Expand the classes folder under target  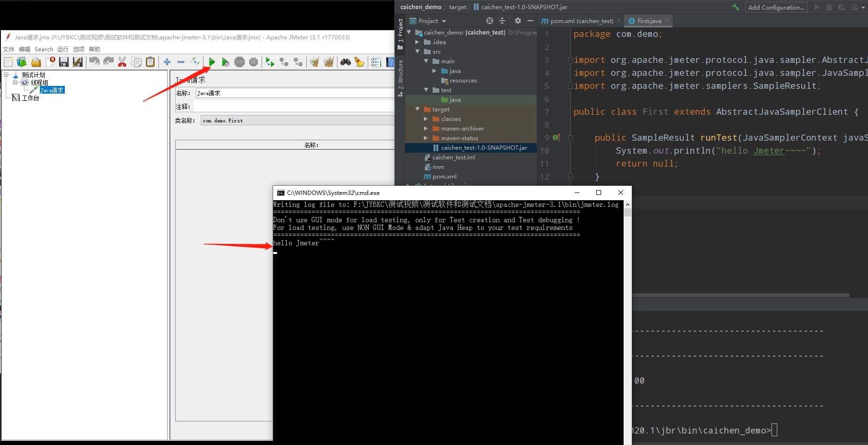pyautogui.click(x=426, y=119)
